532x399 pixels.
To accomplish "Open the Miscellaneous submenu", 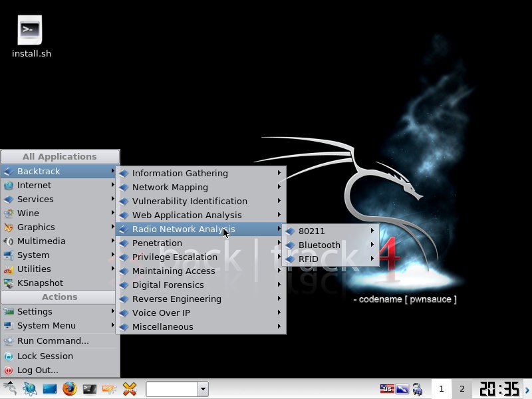I will coord(201,327).
